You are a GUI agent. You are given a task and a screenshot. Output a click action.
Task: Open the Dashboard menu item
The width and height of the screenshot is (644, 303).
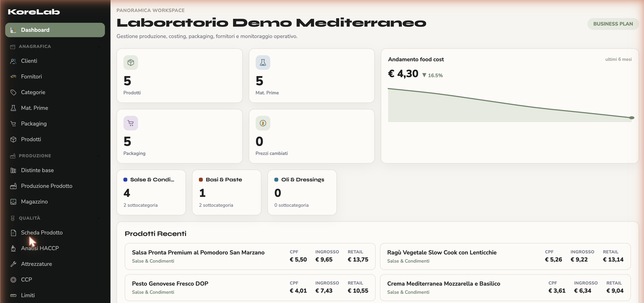pos(55,30)
